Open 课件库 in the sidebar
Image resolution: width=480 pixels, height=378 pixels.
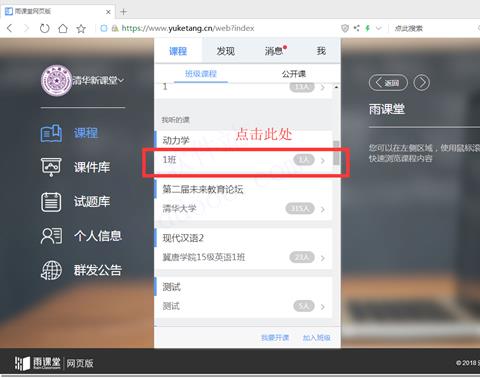[92, 167]
